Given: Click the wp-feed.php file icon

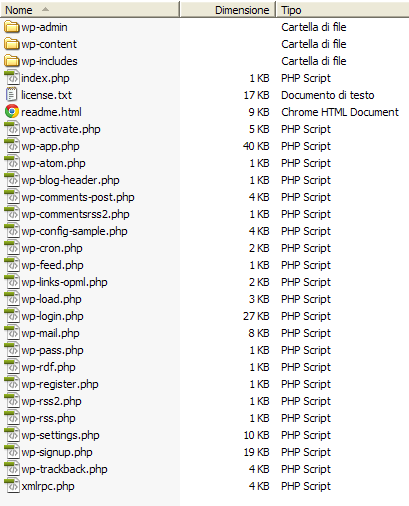Looking at the screenshot, I should point(12,265).
